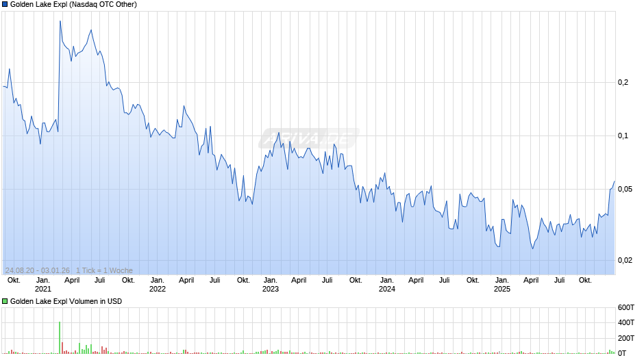Click the 400T volume axis label
The image size is (644, 360).
click(x=626, y=322)
